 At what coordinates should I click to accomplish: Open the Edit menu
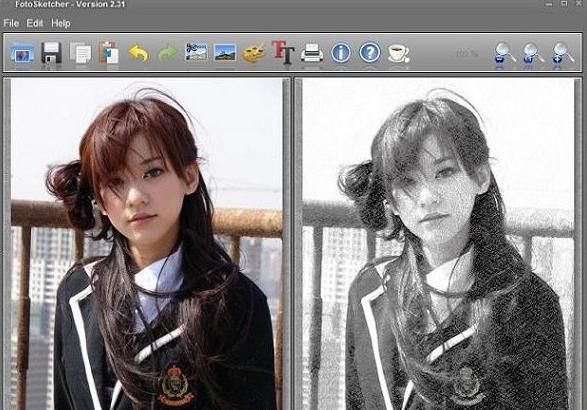35,23
